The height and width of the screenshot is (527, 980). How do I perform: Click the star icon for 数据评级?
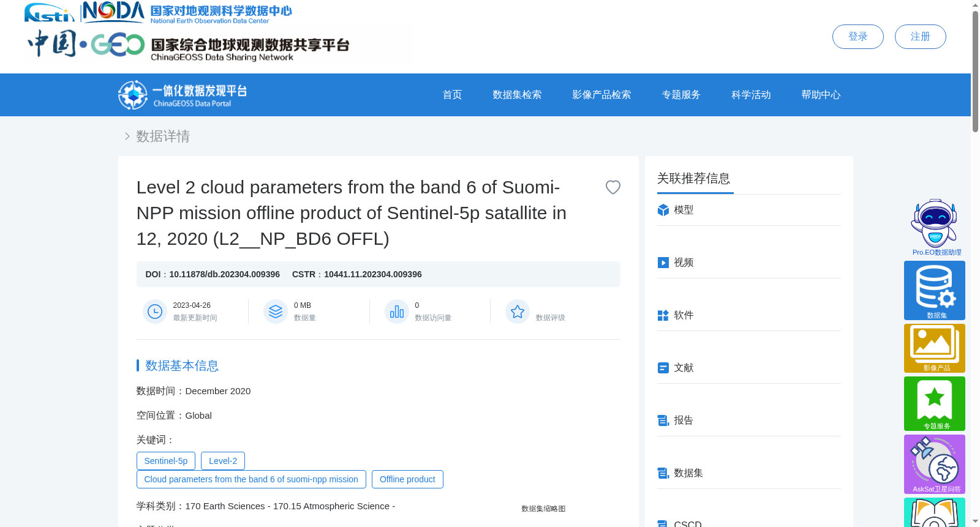(518, 312)
